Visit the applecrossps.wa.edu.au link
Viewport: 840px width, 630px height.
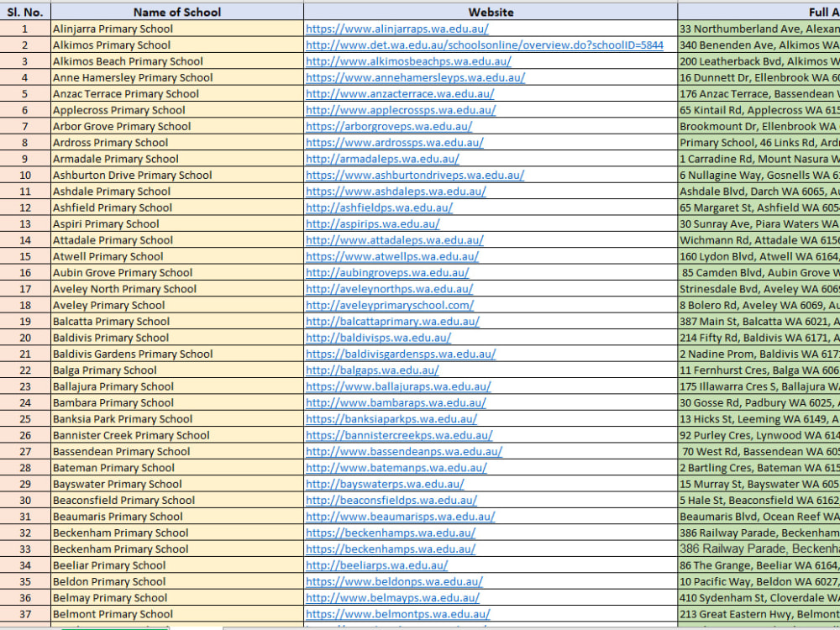(x=401, y=110)
